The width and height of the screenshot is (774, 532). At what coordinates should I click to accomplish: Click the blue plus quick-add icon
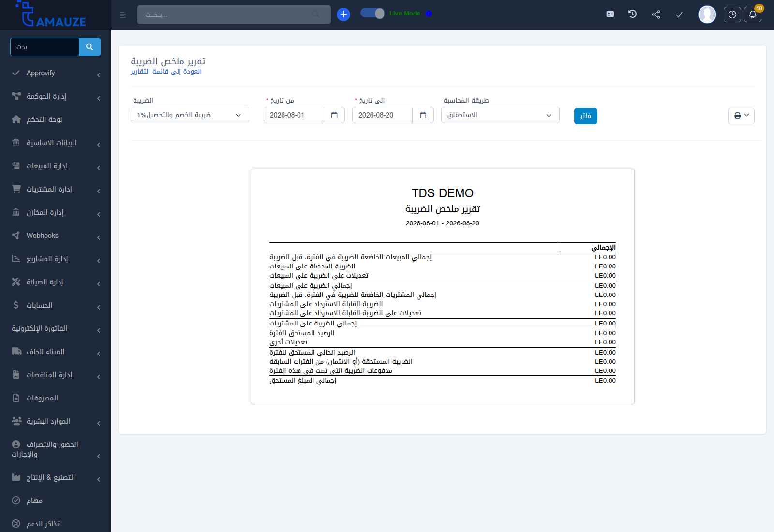(343, 15)
